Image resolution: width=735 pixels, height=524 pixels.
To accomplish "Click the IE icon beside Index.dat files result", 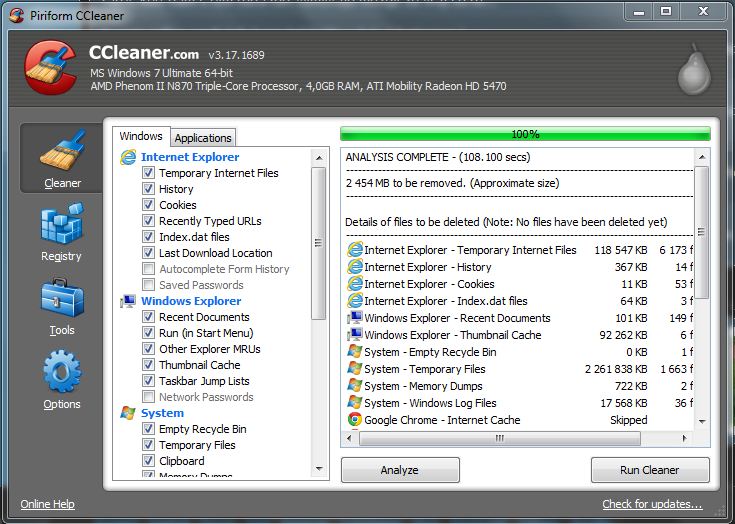I will [355, 300].
